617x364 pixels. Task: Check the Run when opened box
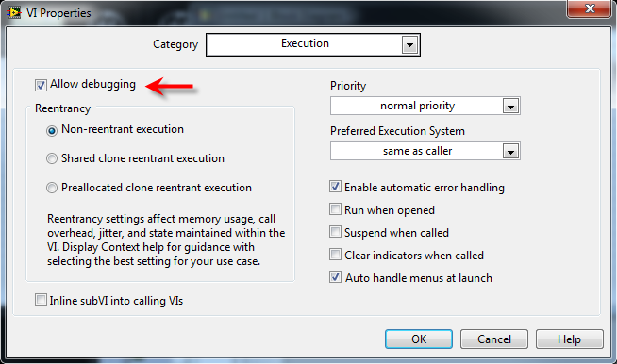335,209
